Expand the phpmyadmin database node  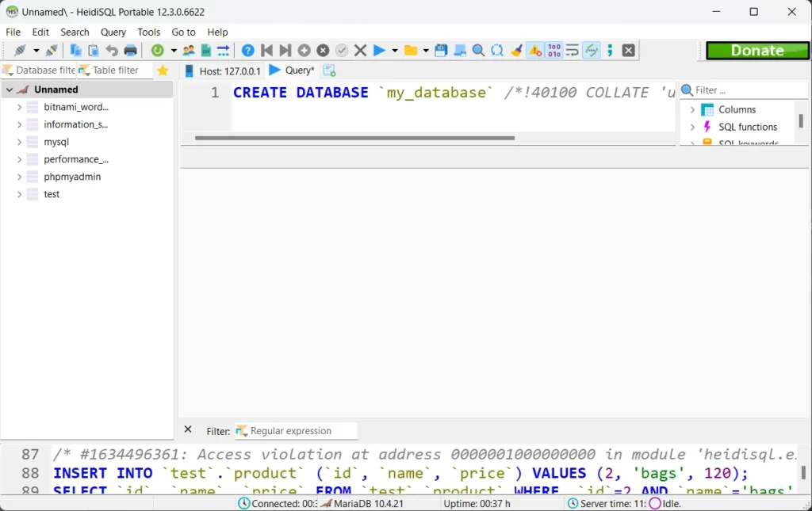pyautogui.click(x=19, y=177)
